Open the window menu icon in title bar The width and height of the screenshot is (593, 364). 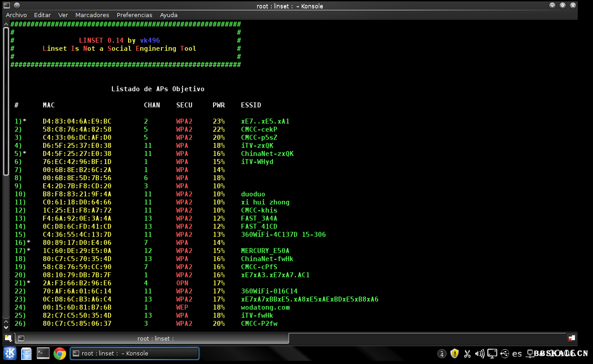6,6
